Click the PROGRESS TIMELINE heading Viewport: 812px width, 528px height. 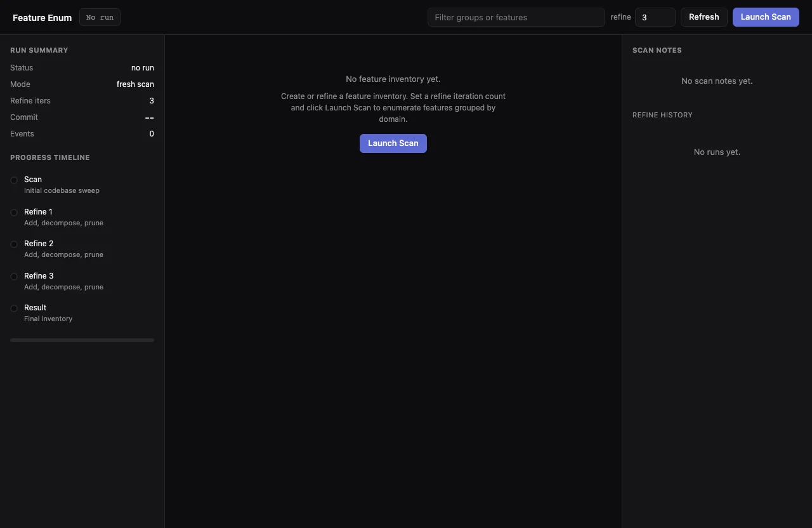pos(50,157)
